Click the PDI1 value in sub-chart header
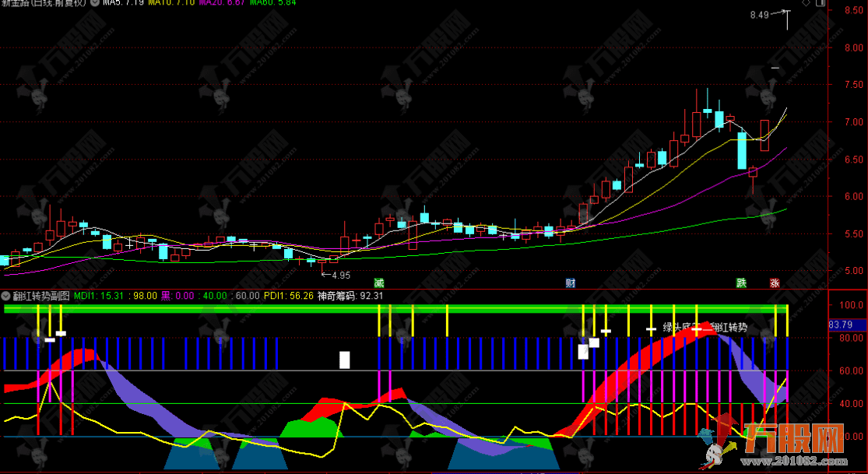 tap(288, 296)
